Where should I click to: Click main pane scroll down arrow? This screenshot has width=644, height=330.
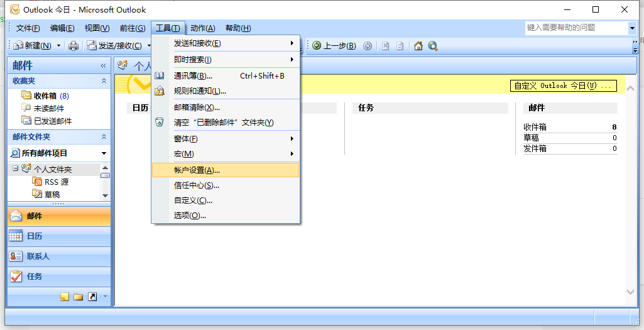(x=630, y=292)
